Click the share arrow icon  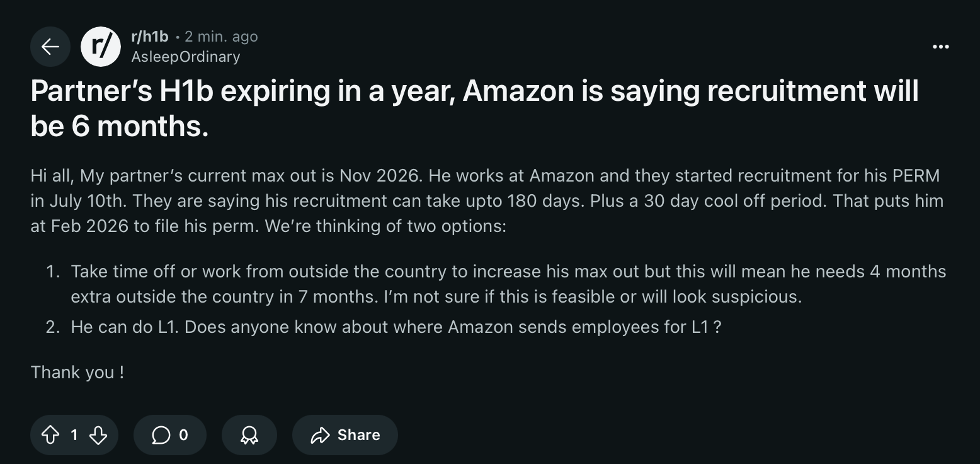pos(321,435)
